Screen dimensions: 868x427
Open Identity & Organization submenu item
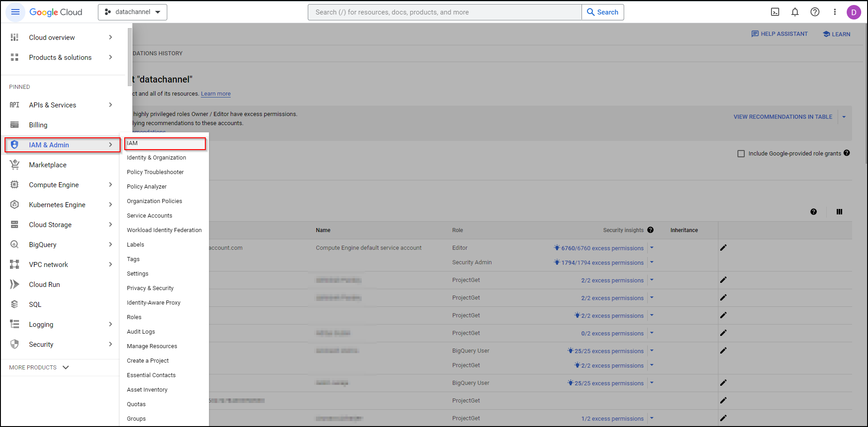pos(156,158)
